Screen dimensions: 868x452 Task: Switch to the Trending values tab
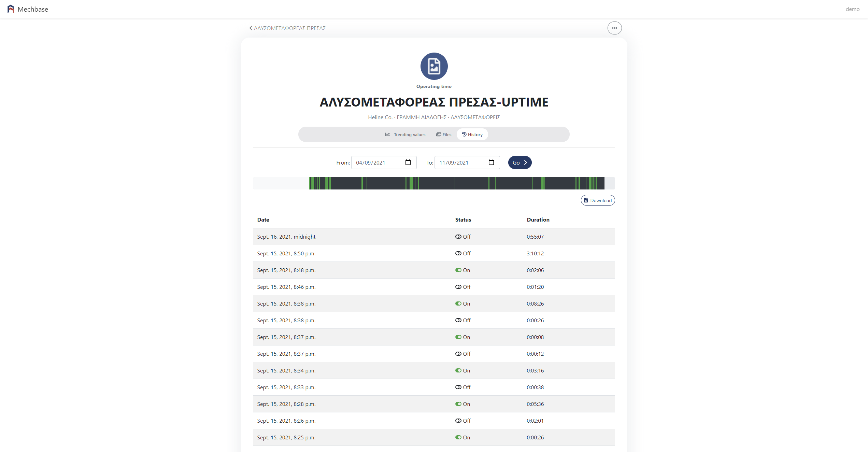pyautogui.click(x=405, y=135)
